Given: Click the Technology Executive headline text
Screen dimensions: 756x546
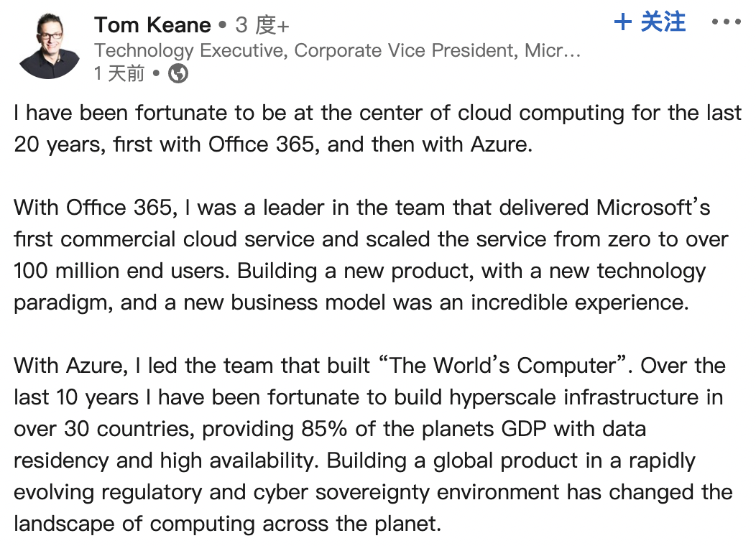Looking at the screenshot, I should click(287, 50).
